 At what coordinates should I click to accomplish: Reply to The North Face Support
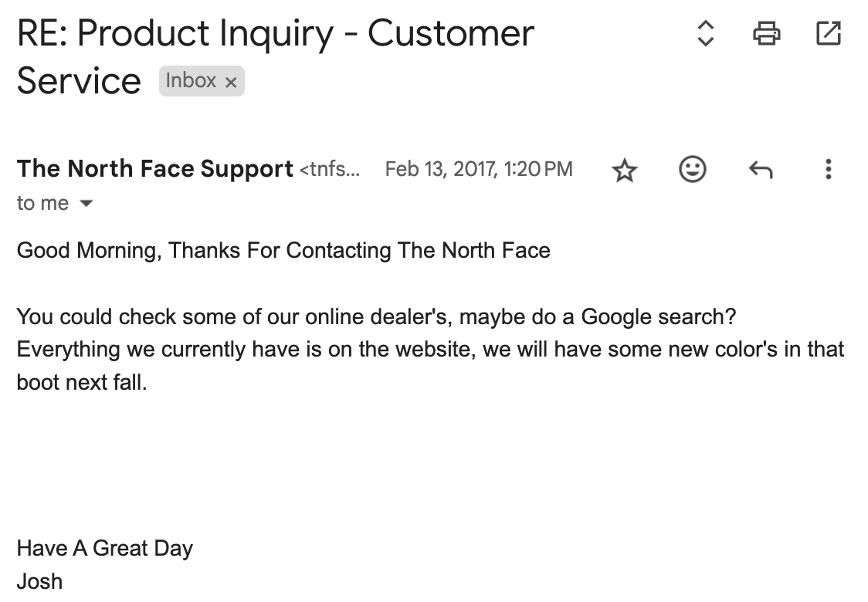(761, 169)
